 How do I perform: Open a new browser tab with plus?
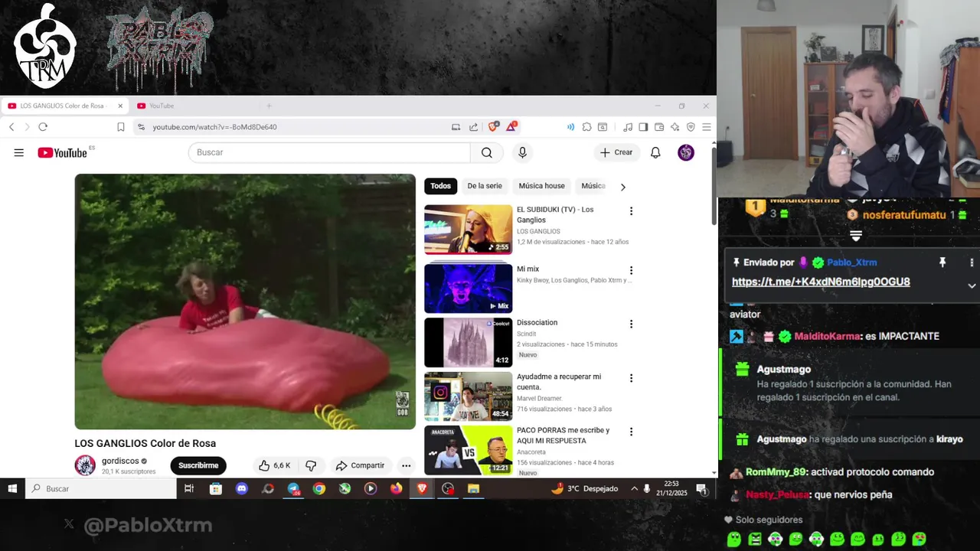269,106
